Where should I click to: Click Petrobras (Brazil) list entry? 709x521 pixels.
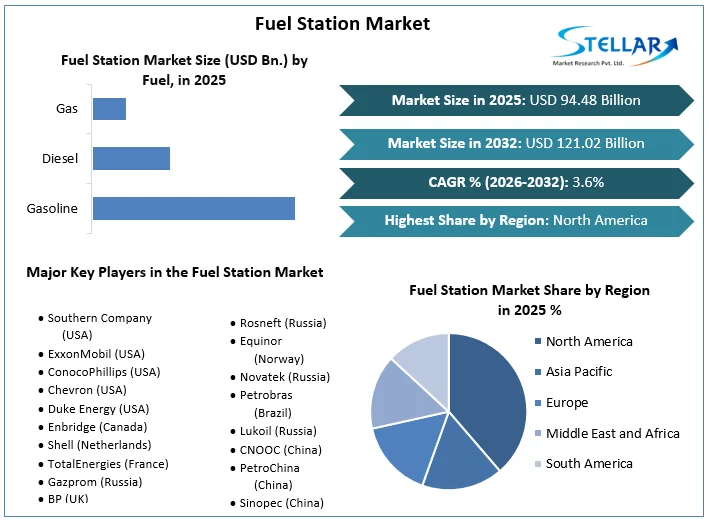(x=262, y=404)
